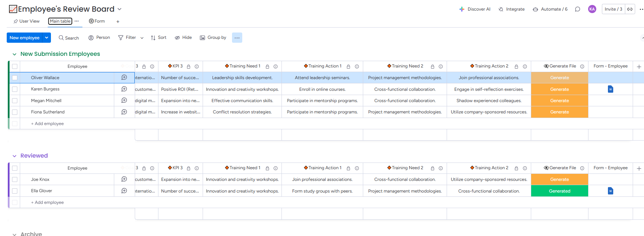Click the Integrate plug icon
The image size is (644, 236).
[501, 9]
